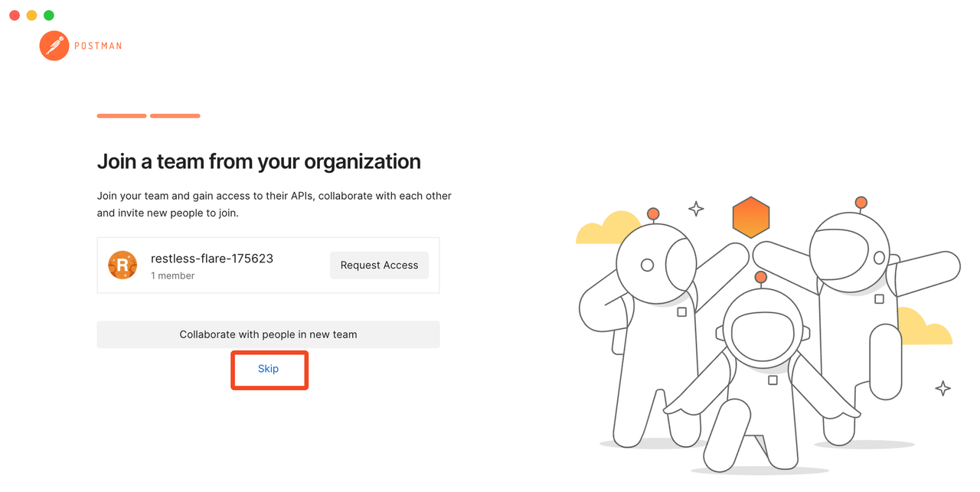The width and height of the screenshot is (980, 492).
Task: Click the right astronaut's helmet
Action: 849,253
